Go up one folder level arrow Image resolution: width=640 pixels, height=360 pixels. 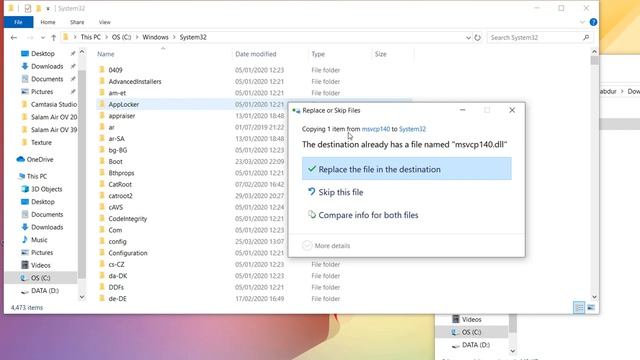pos(53,38)
